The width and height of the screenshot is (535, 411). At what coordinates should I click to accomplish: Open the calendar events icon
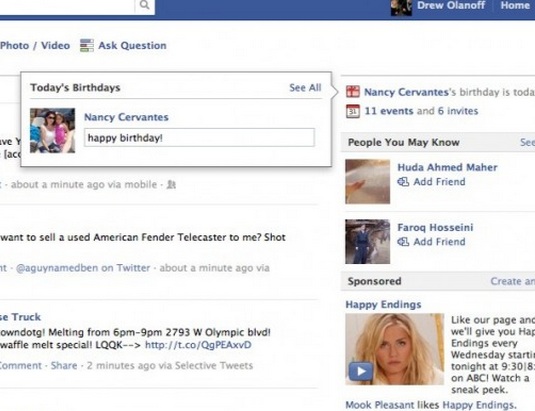pyautogui.click(x=353, y=111)
